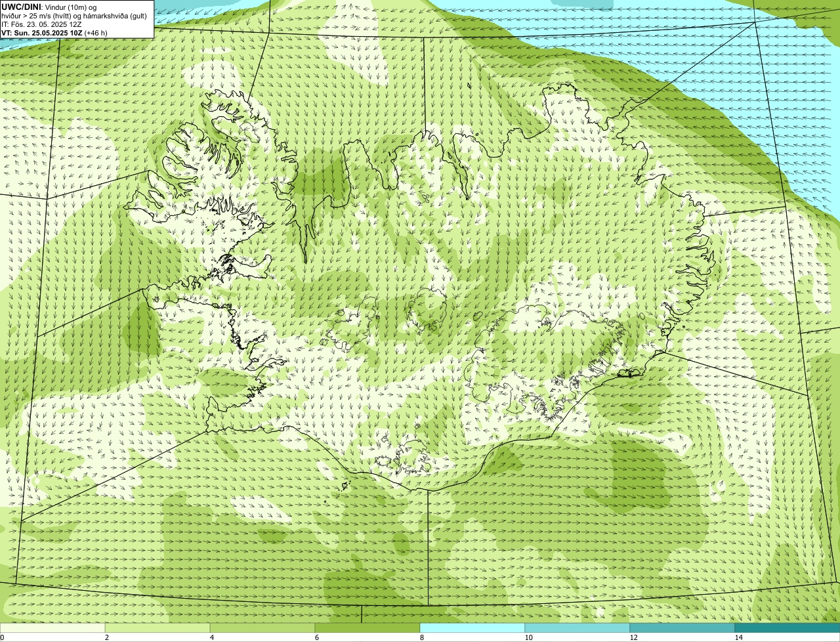Click the colorbar tick label "6"
840x642 pixels.
coord(316,637)
